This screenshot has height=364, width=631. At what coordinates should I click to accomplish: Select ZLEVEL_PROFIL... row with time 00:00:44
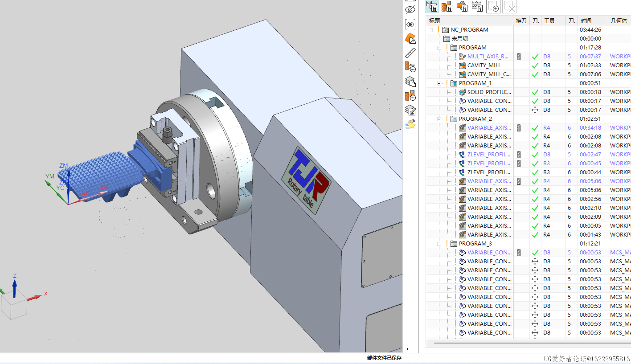point(489,172)
